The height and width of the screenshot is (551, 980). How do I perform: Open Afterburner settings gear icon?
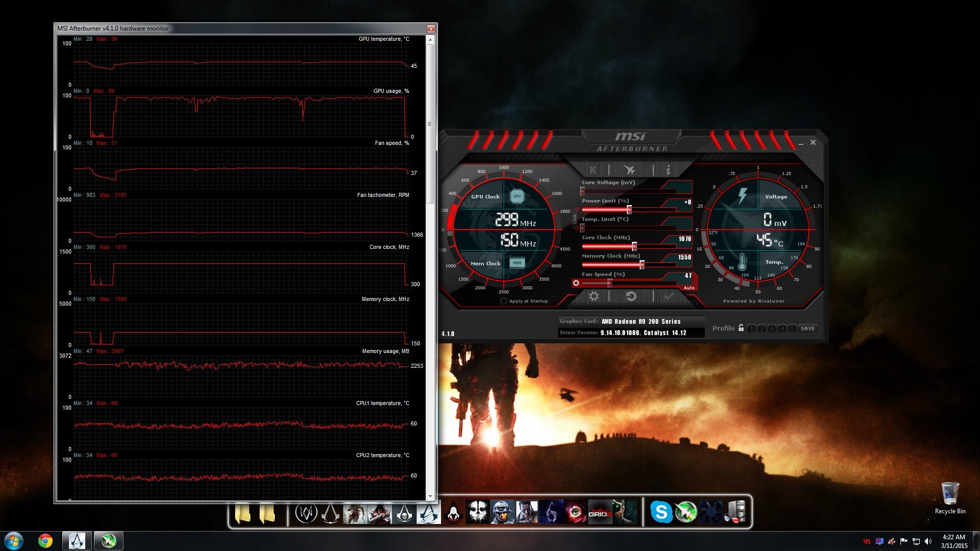(x=593, y=296)
